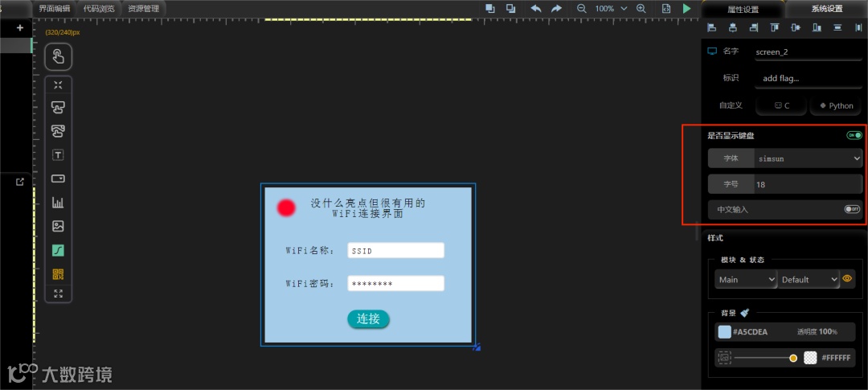Switch to 界面编辑 tab
The height and width of the screenshot is (390, 868).
tap(55, 8)
